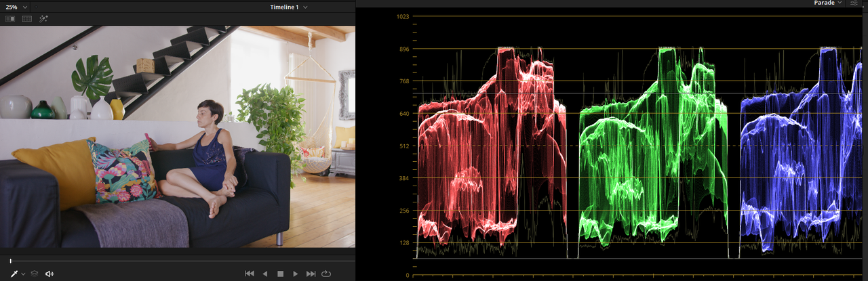Open the Parade scope type dropdown
Screen dimensions: 868x281
point(828,3)
